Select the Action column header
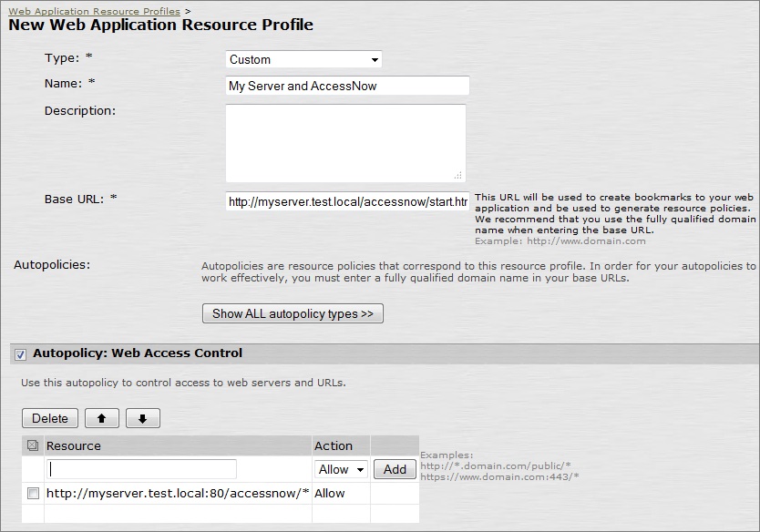 [334, 445]
